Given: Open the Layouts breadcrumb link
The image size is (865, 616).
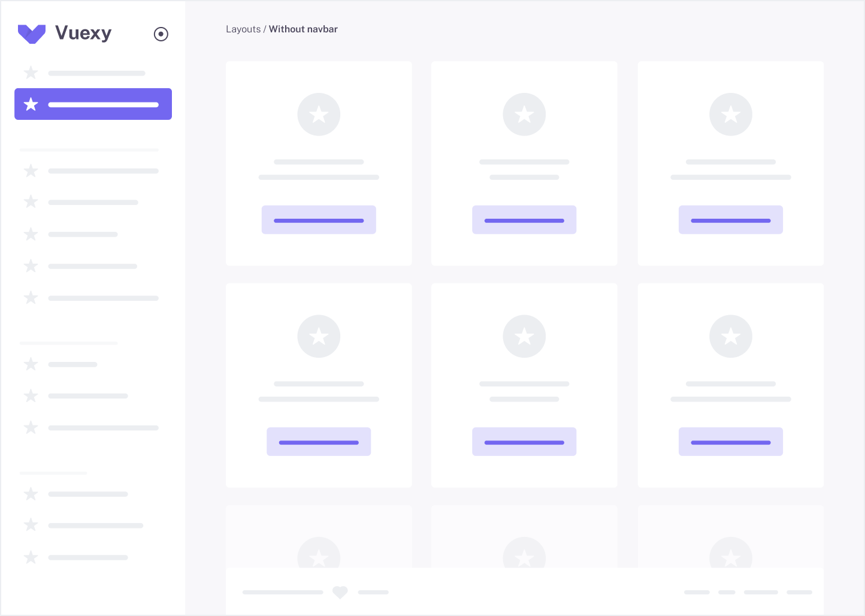Looking at the screenshot, I should tap(243, 29).
